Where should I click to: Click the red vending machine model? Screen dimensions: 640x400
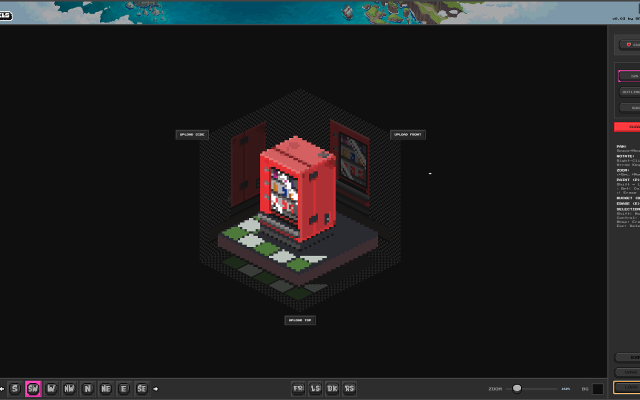pyautogui.click(x=298, y=189)
